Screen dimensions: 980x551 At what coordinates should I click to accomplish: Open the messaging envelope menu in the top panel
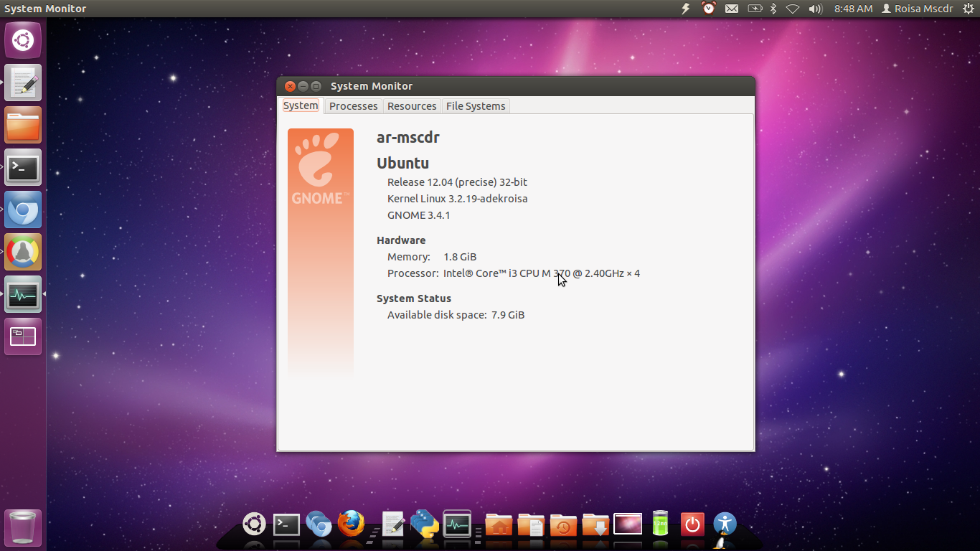(732, 9)
